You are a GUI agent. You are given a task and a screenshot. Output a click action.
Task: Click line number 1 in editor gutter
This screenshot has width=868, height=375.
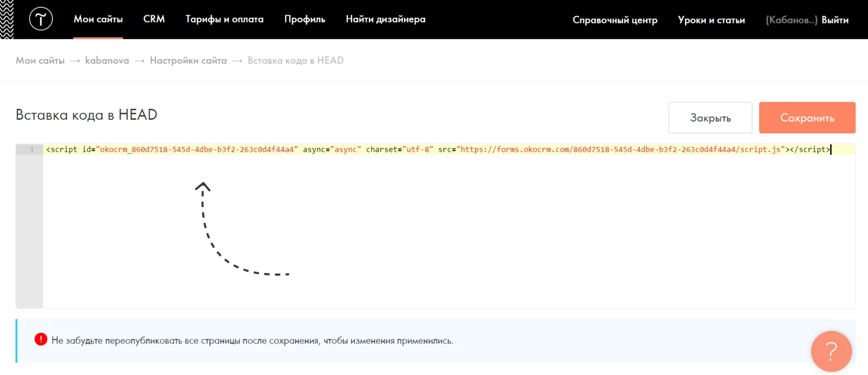[32, 150]
